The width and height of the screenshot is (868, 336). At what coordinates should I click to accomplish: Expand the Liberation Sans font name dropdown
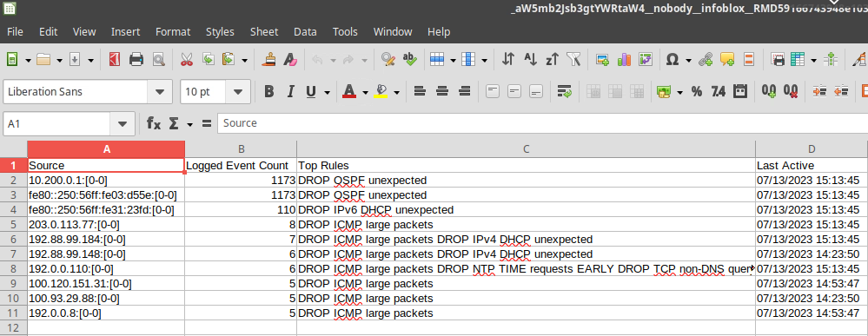pos(159,92)
